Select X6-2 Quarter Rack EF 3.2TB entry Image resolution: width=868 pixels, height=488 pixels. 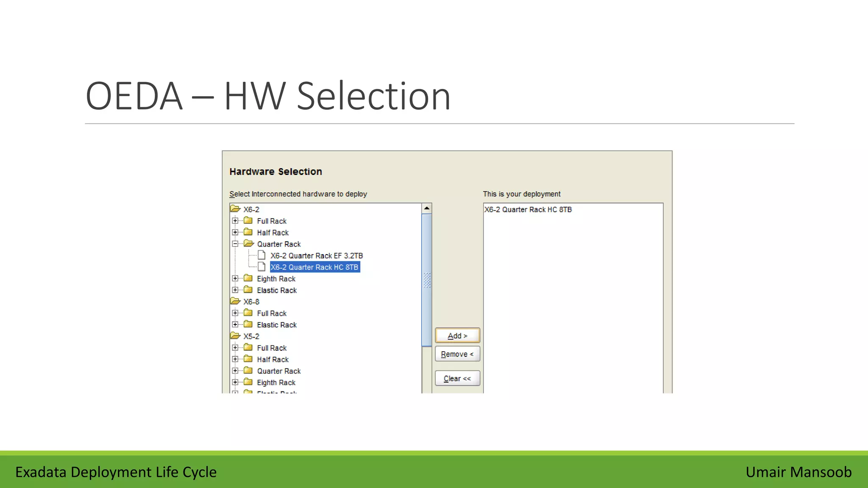pyautogui.click(x=317, y=255)
